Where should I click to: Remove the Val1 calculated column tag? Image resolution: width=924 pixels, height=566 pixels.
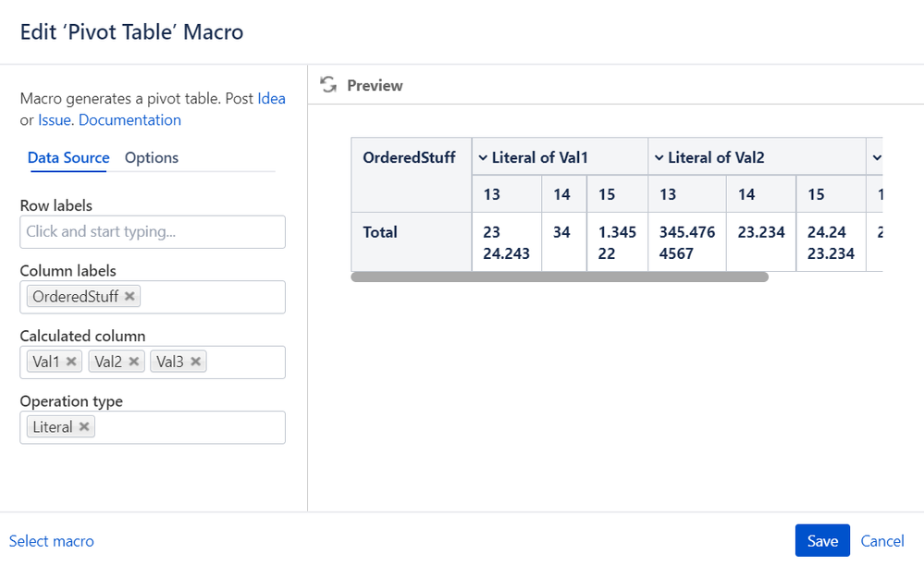pyautogui.click(x=71, y=362)
